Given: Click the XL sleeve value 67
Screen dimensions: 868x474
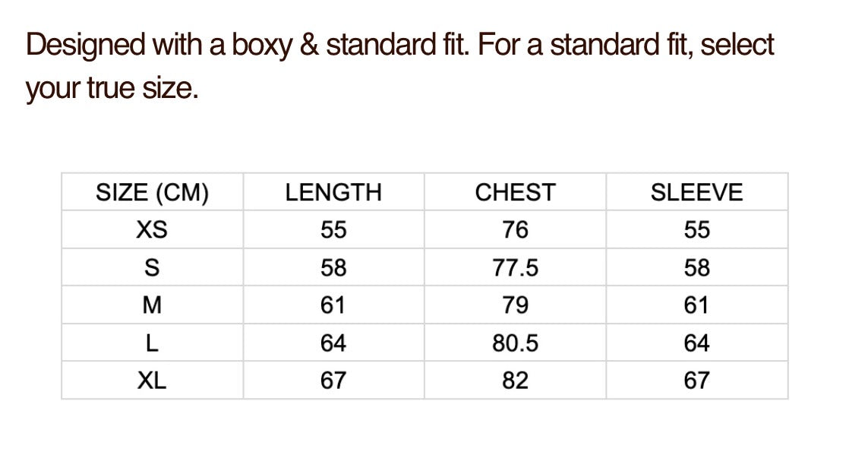Looking at the screenshot, I should pyautogui.click(x=696, y=381).
